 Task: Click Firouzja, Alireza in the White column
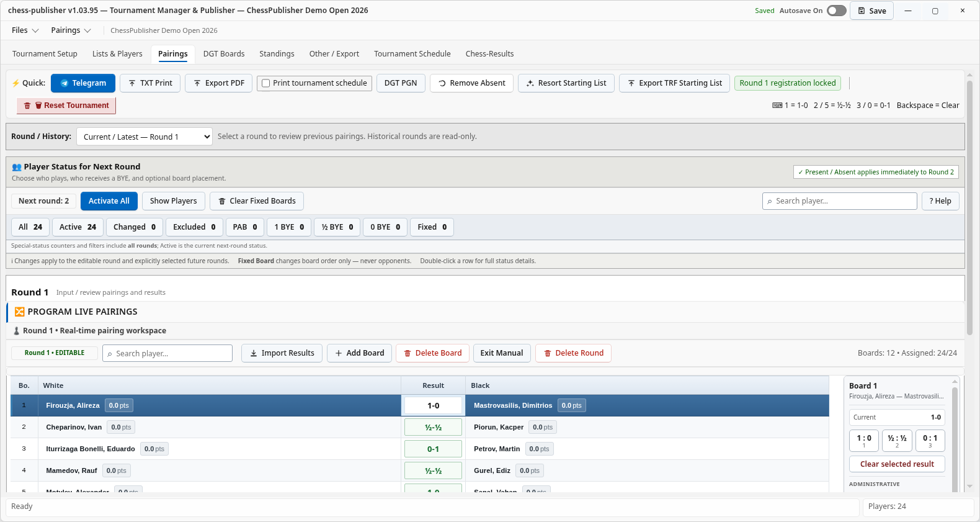tap(73, 406)
